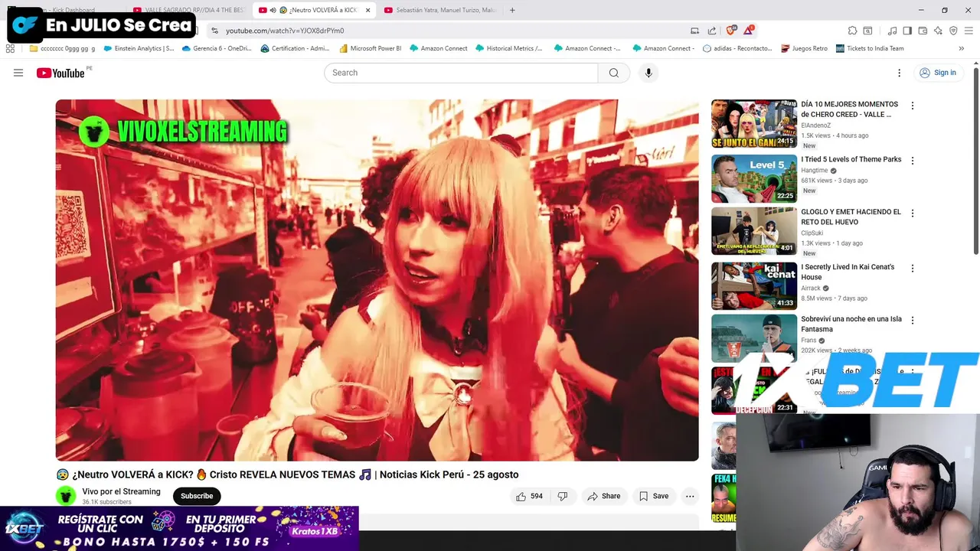Viewport: 980px width, 551px height.
Task: Toggle the browser sidebar panel icon
Action: click(x=907, y=31)
